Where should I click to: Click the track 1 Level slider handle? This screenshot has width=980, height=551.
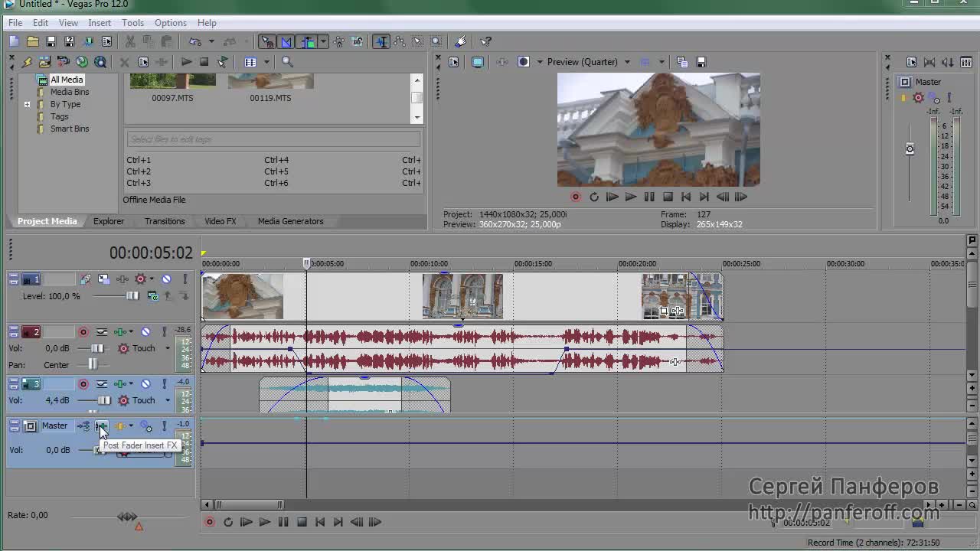point(132,296)
